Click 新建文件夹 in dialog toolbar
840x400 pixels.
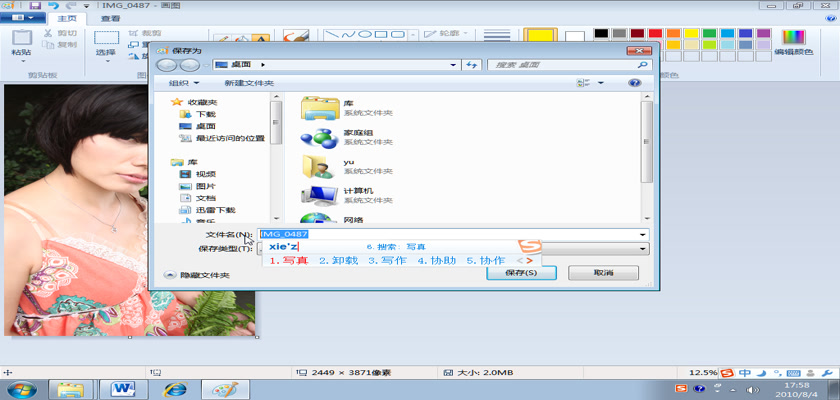[x=247, y=84]
